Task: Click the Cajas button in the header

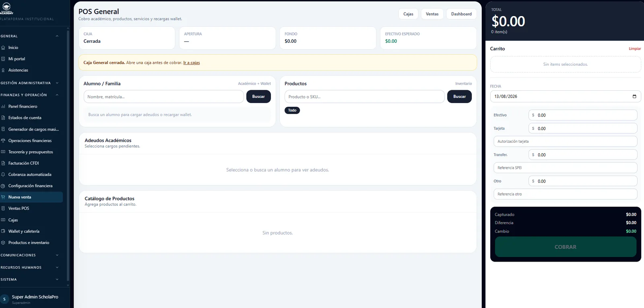Action: [408, 14]
